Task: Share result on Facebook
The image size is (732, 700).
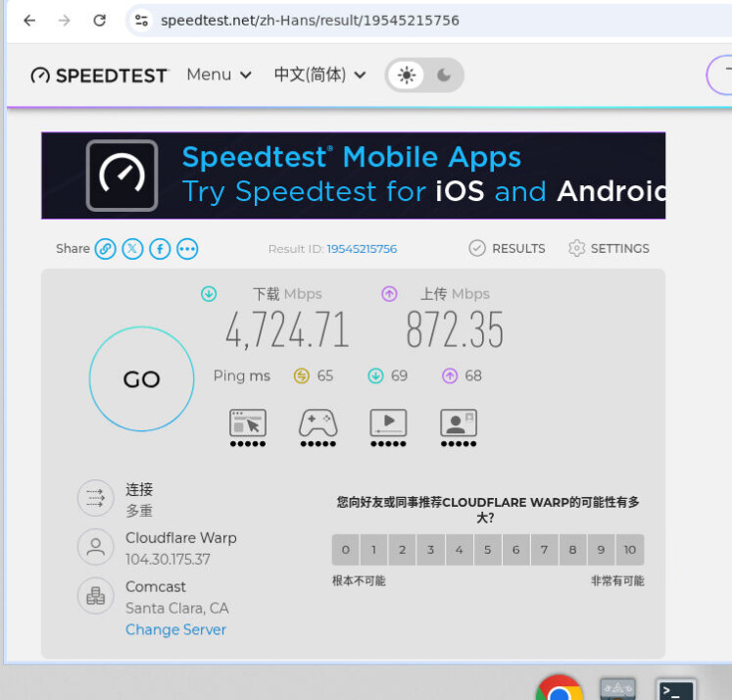Action: click(160, 249)
